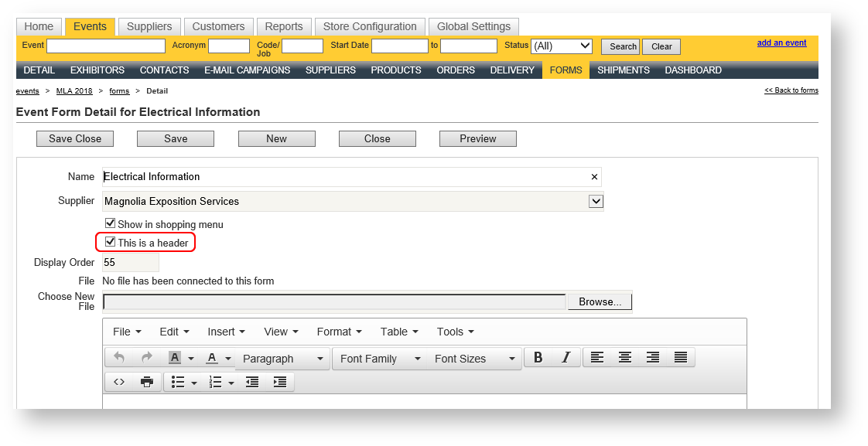Uncheck the This is a header checkbox
Viewport: 868px width, 446px height.
[110, 242]
